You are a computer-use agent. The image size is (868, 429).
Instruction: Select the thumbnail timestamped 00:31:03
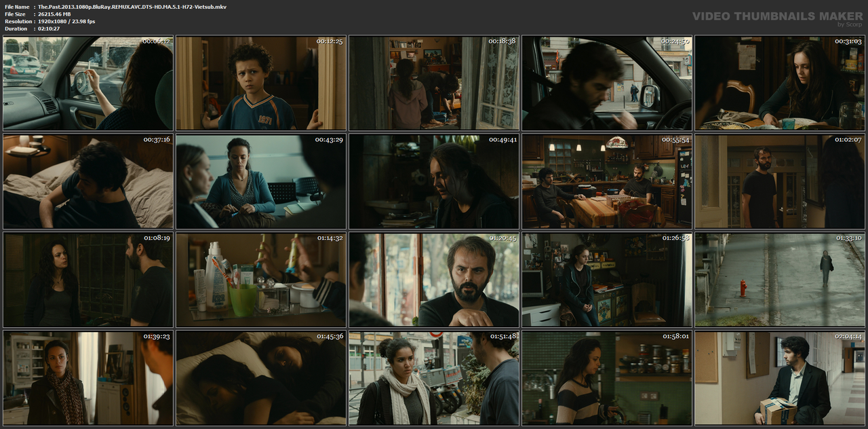pyautogui.click(x=780, y=83)
